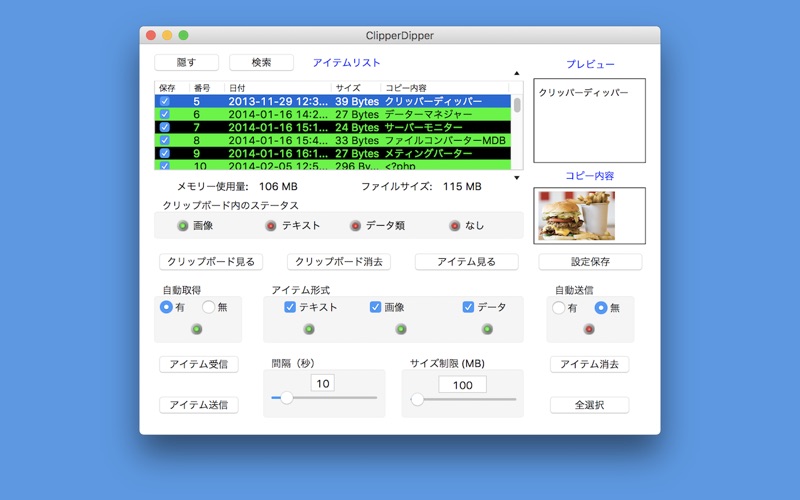Click the アイテム送信 button
This screenshot has width=800, height=500.
[x=198, y=405]
